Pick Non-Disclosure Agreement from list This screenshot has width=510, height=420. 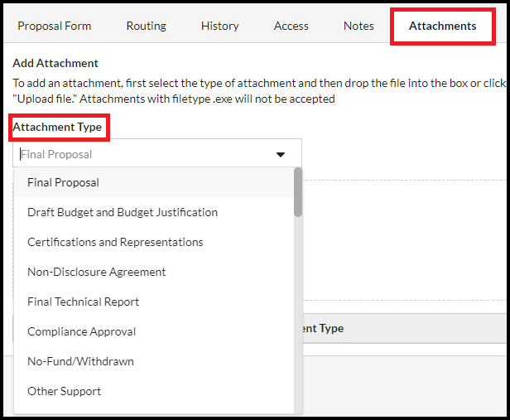[96, 272]
